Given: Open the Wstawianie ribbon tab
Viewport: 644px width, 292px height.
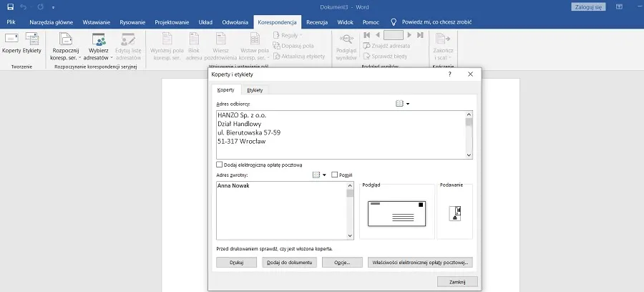Looking at the screenshot, I should click(97, 23).
